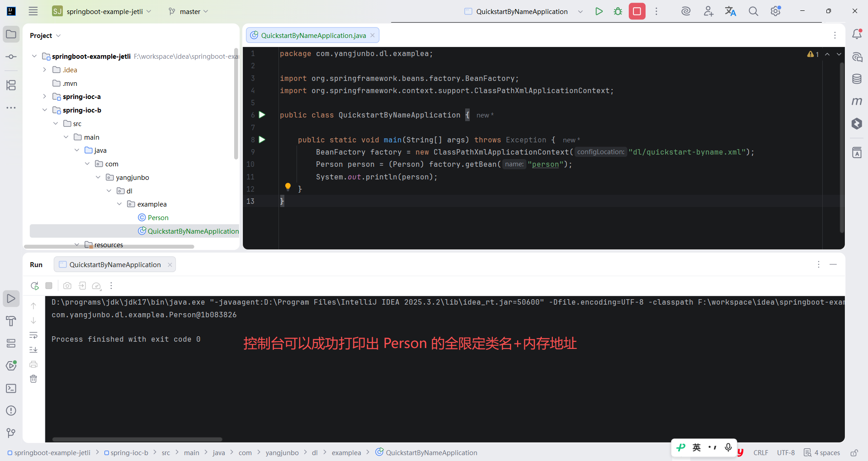This screenshot has width=868, height=461.
Task: Open the Commit tool window icon
Action: click(11, 57)
